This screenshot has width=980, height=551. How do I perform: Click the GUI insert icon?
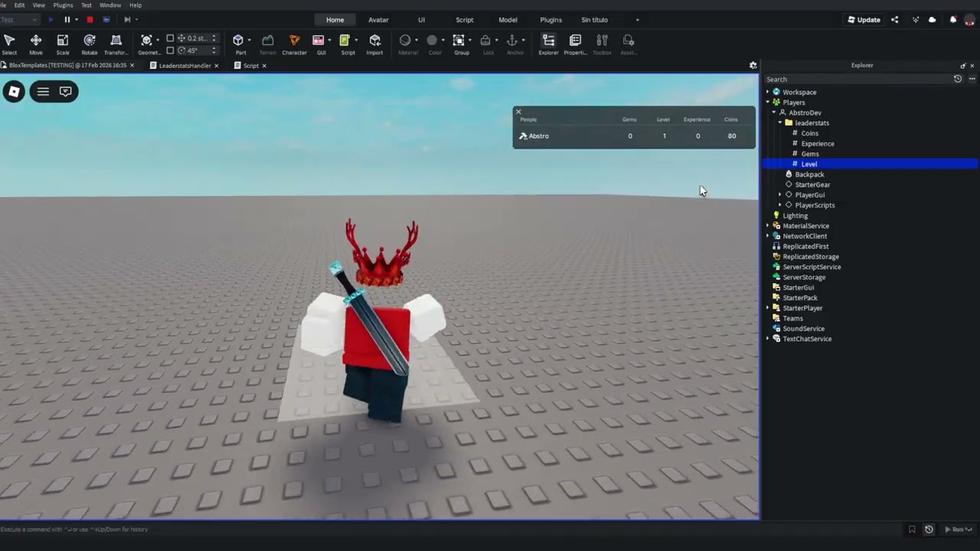[318, 40]
